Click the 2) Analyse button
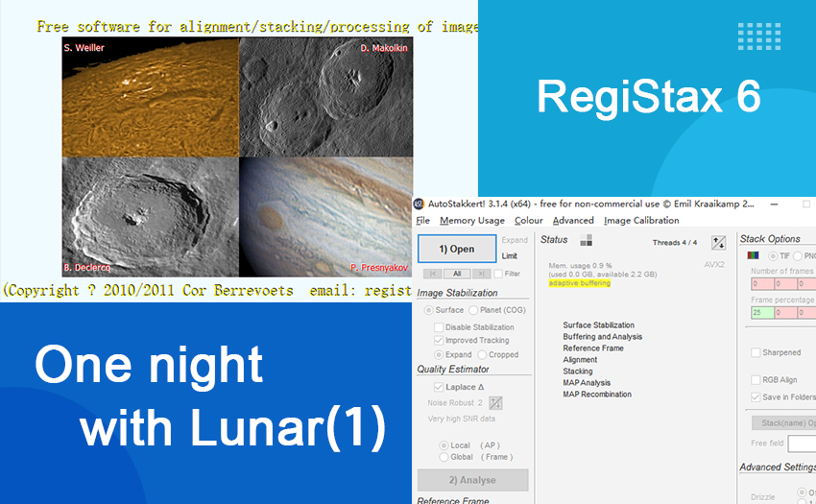Image resolution: width=816 pixels, height=504 pixels. (x=472, y=480)
